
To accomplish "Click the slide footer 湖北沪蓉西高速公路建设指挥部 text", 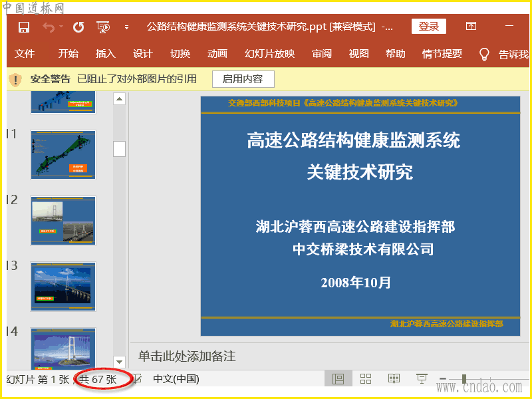I will click(x=446, y=324).
